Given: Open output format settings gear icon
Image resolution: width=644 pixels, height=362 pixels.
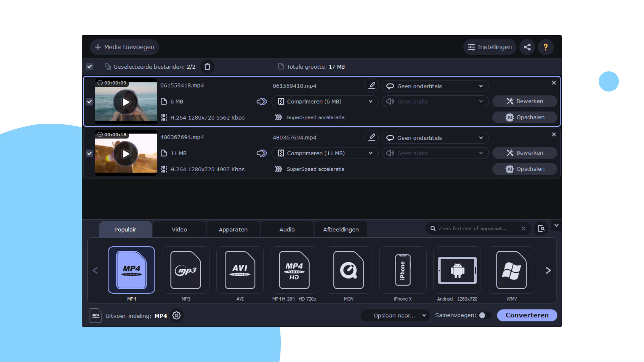Looking at the screenshot, I should click(x=176, y=315).
